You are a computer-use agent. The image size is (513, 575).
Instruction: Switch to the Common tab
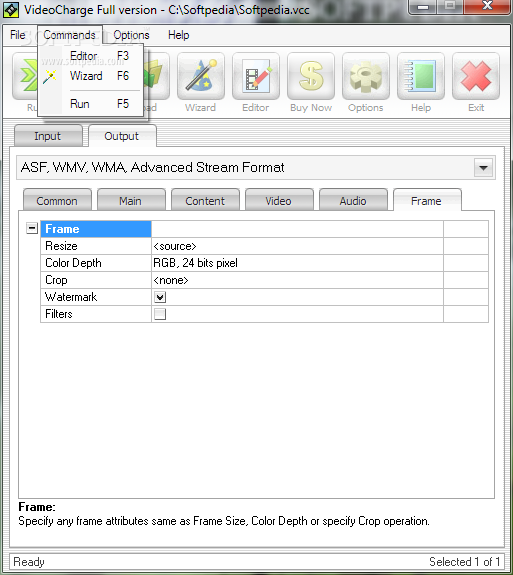click(x=57, y=201)
